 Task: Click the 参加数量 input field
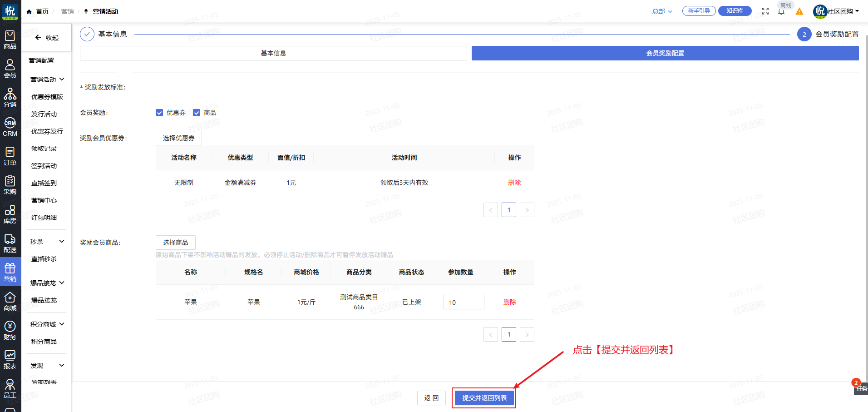click(x=464, y=303)
